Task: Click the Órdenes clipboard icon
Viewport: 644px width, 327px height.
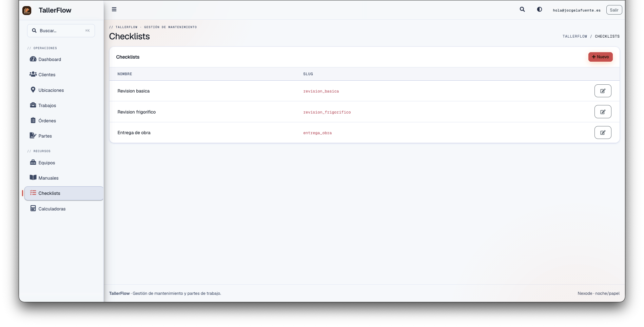Action: pos(33,120)
